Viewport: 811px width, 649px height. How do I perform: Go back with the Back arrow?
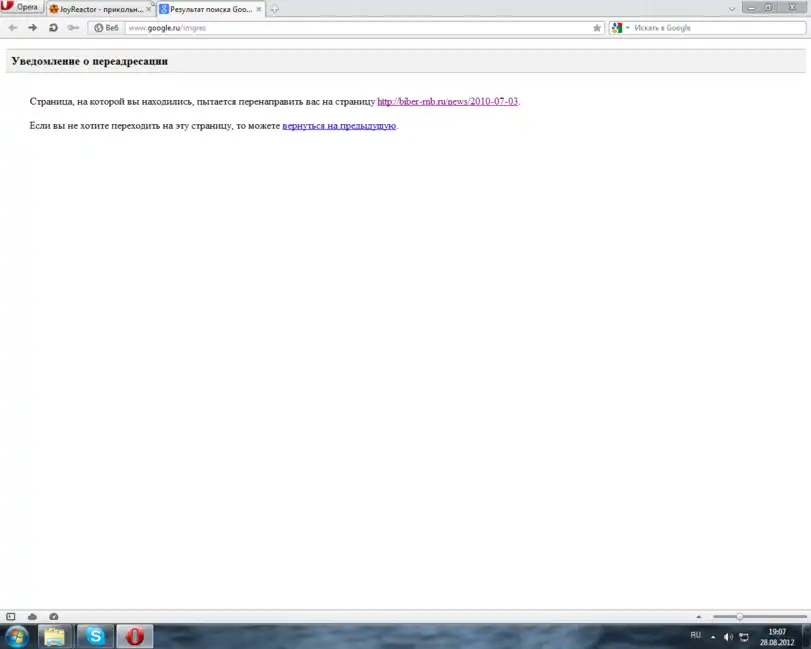[13, 28]
